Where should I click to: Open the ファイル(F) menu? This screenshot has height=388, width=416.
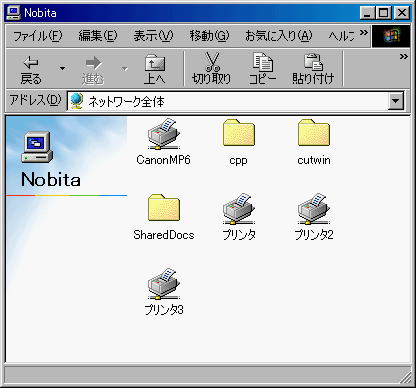(x=38, y=36)
